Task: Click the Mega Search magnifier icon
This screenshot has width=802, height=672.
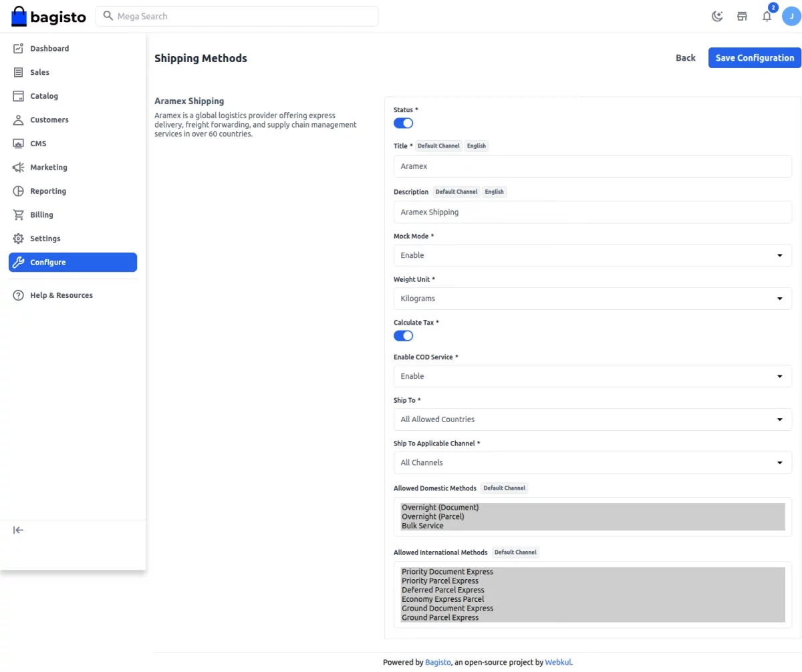Action: (x=108, y=16)
